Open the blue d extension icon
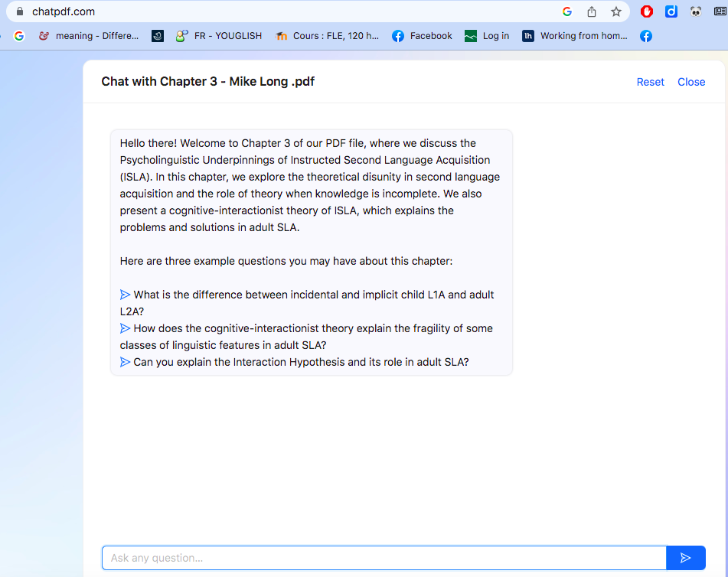 [x=671, y=11]
